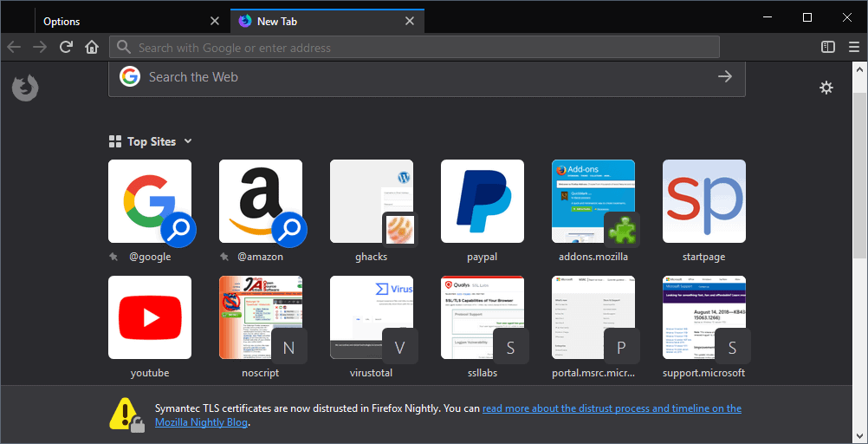868x444 pixels.
Task: Go forward using the forward arrow
Action: pos(40,47)
